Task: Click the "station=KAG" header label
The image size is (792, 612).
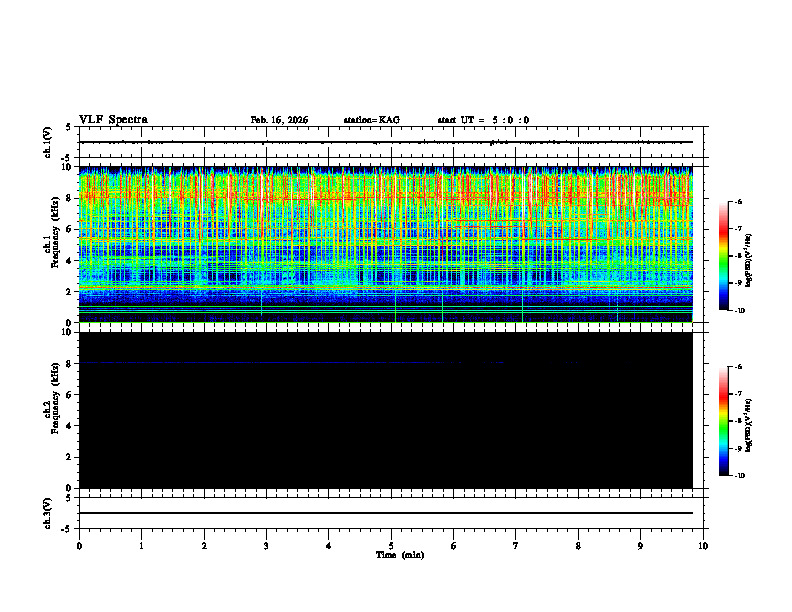Action: [x=372, y=120]
